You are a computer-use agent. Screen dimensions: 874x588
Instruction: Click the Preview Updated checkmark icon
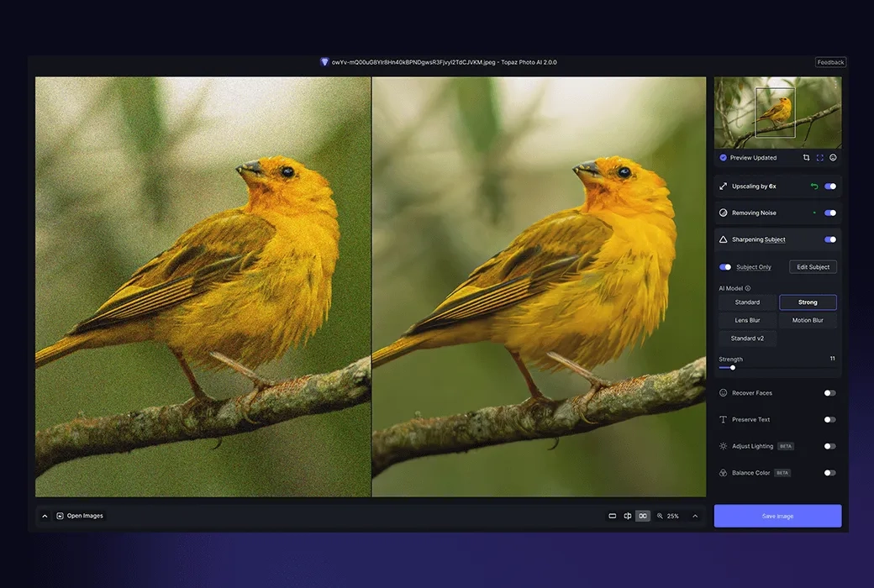723,158
